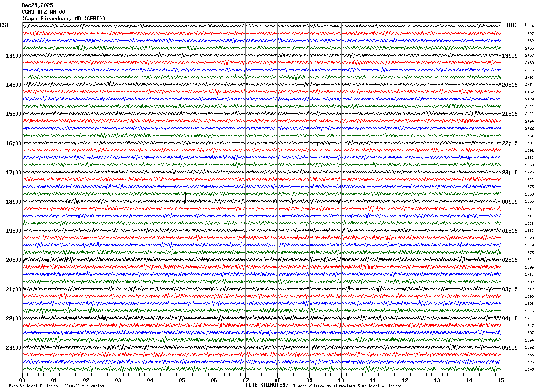Viewport: 536px width, 392px height.
Task: Select the 21:00 CST row label
Action: click(x=13, y=289)
